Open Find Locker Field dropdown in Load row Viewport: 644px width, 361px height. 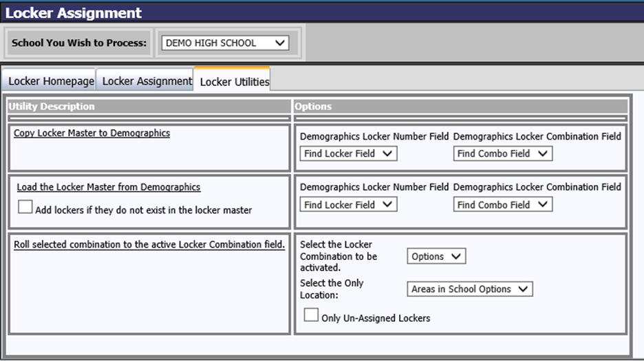(x=348, y=205)
